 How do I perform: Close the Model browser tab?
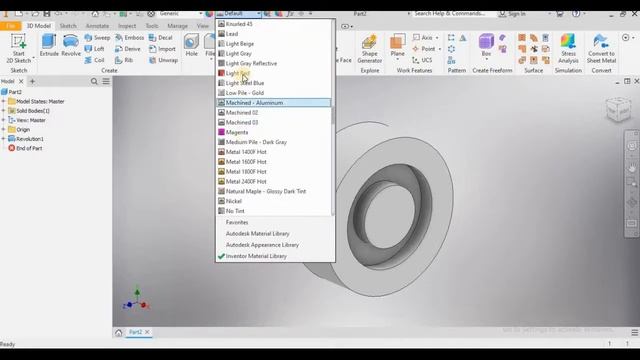pos(21,81)
